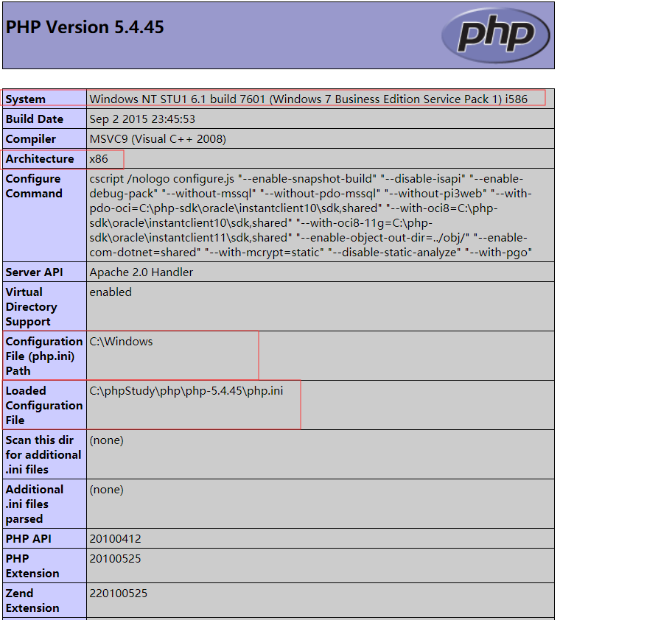Select the 20100412 value
Viewport: 672px width, 620px height.
pos(115,539)
